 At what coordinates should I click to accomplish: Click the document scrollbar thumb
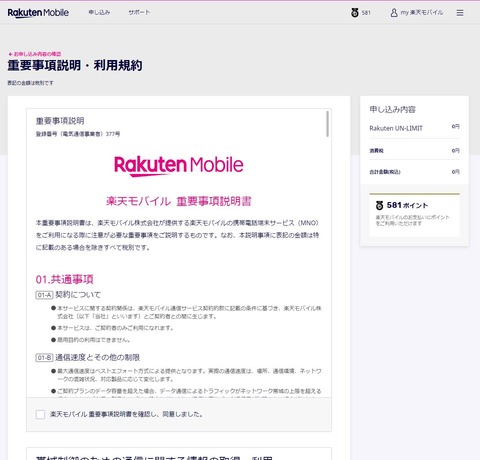(327, 124)
